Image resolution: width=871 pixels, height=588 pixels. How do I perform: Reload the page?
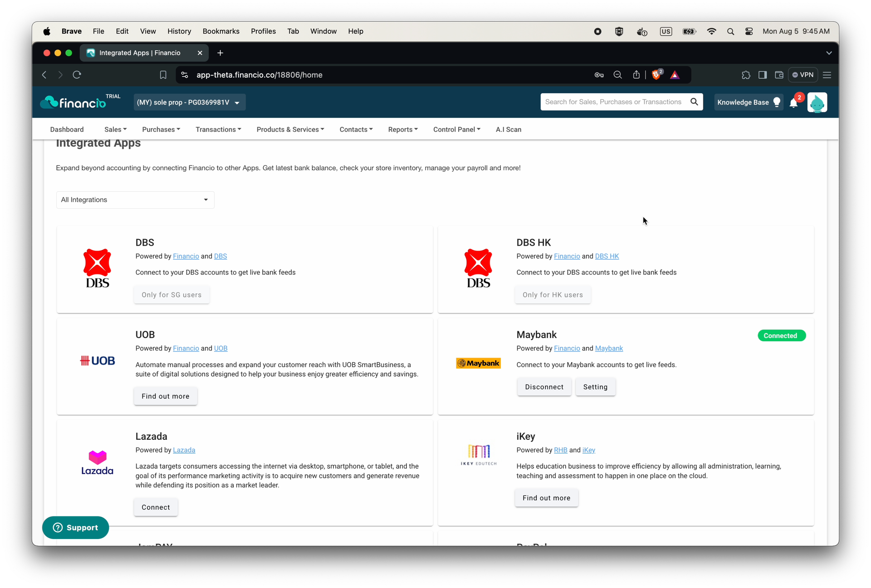pos(77,75)
